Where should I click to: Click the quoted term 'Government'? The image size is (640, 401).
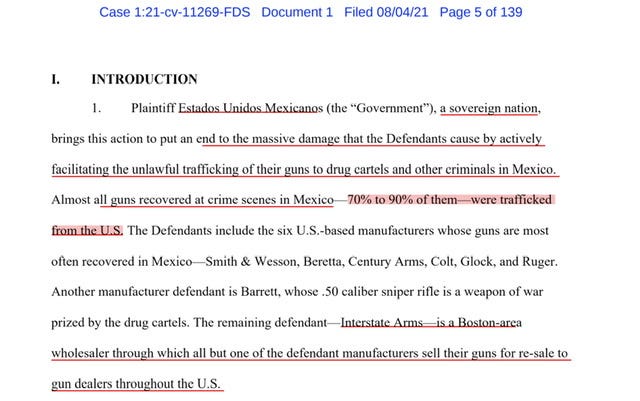[389, 108]
